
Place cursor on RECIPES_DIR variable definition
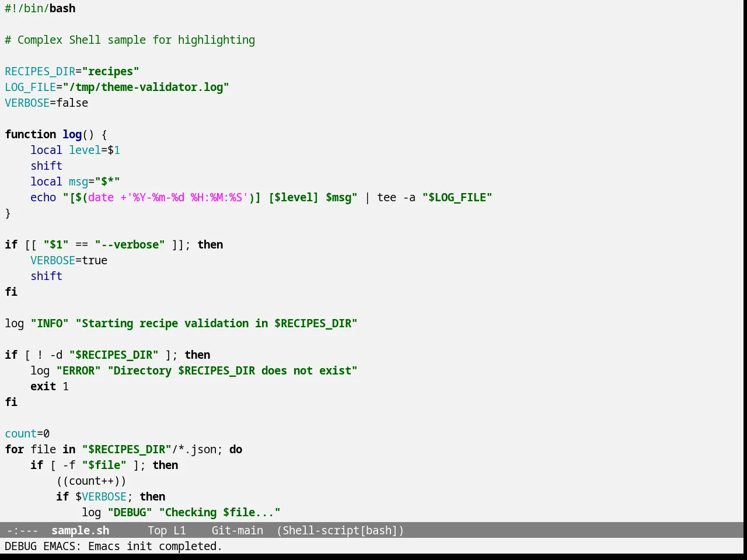(72, 71)
